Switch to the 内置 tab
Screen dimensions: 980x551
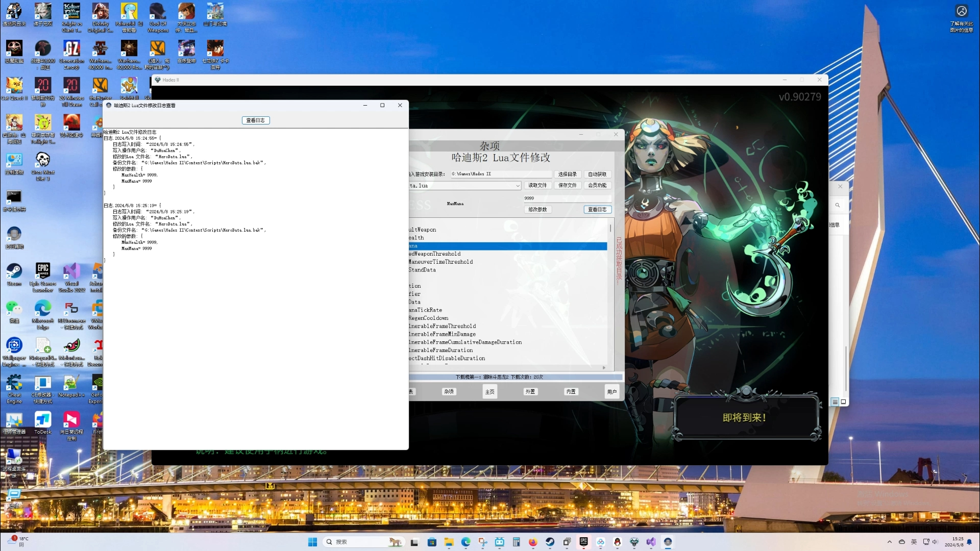coord(571,392)
